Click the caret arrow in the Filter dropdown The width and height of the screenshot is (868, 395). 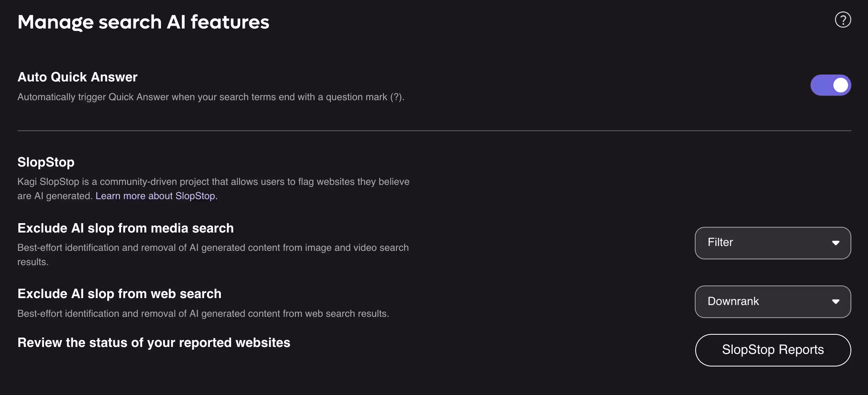pyautogui.click(x=835, y=243)
